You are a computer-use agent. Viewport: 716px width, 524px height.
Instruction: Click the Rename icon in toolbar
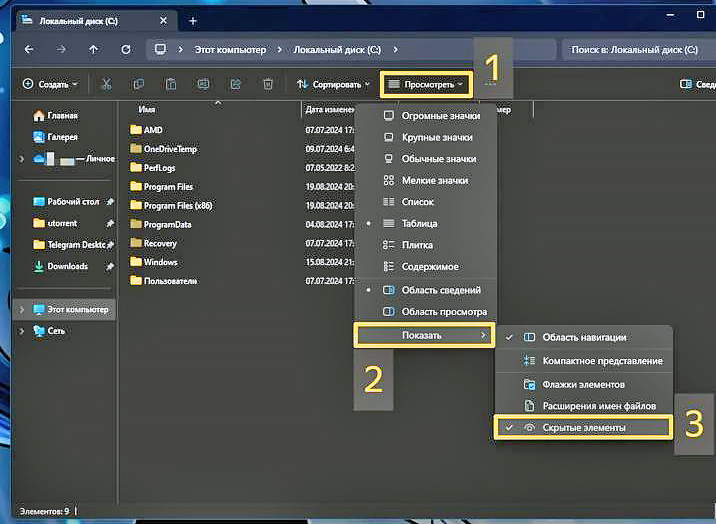tap(203, 85)
